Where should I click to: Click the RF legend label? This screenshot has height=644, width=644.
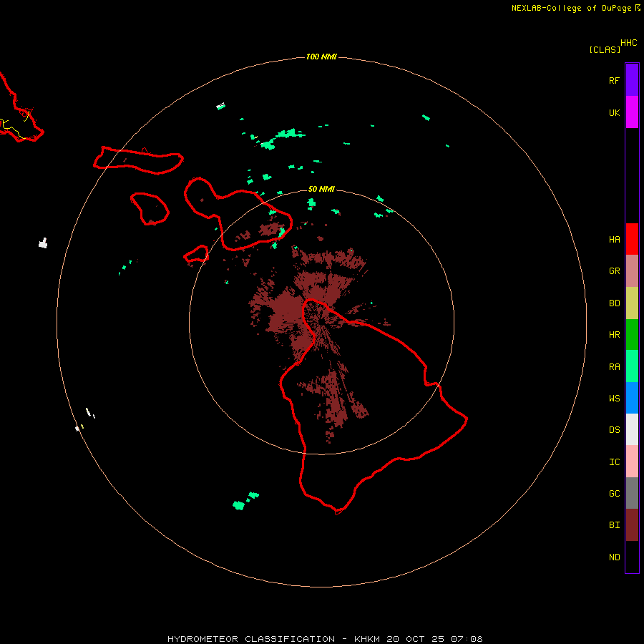coord(614,80)
